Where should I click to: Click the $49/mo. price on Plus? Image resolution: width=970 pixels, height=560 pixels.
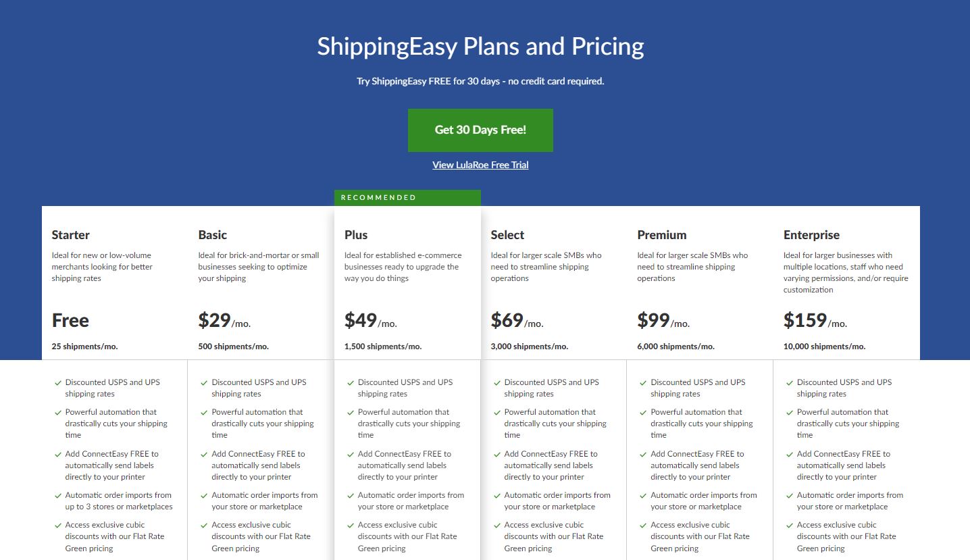(370, 320)
